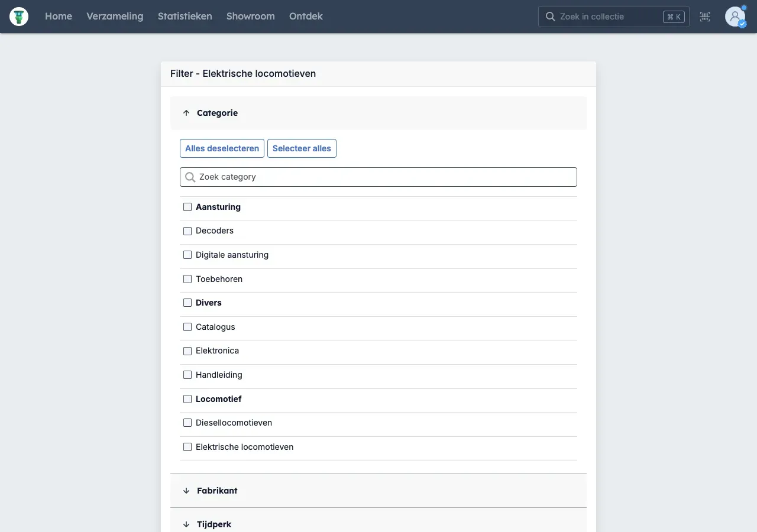Select the Divers checkbox

click(187, 303)
